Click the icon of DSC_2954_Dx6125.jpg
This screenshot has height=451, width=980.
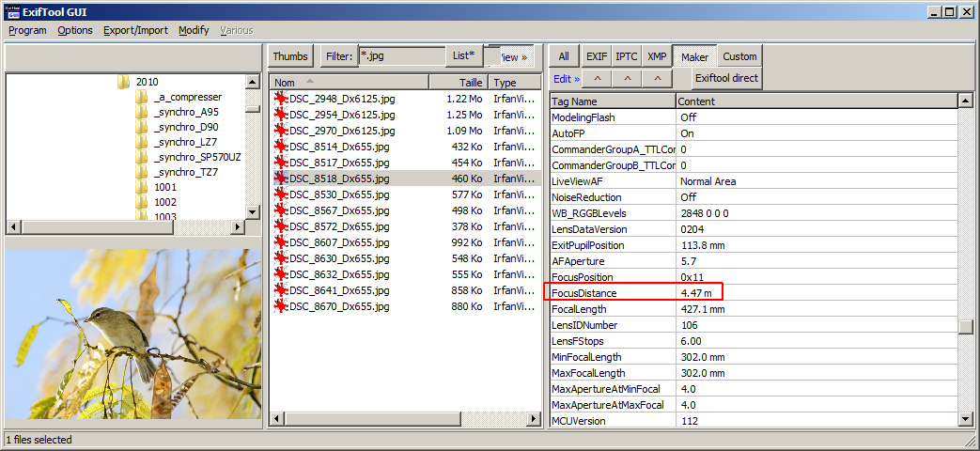point(281,115)
